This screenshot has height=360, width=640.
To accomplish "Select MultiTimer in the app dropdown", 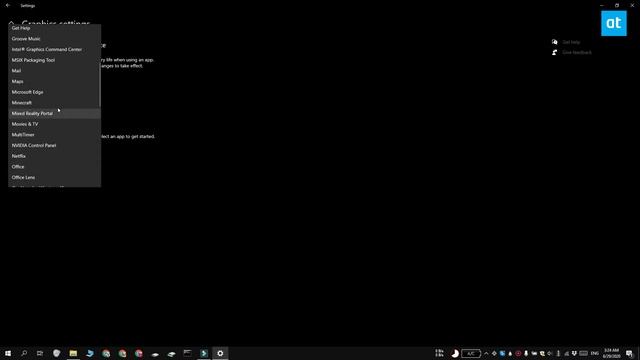I will click(x=54, y=135).
